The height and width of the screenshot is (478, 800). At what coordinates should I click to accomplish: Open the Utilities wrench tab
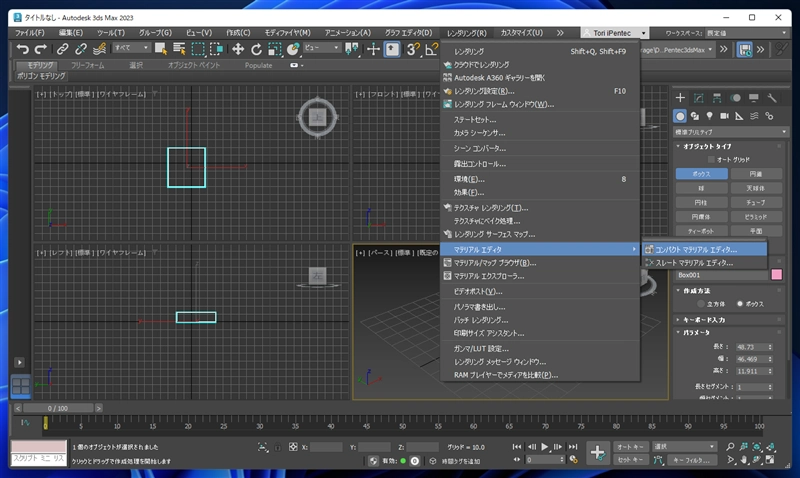(772, 98)
